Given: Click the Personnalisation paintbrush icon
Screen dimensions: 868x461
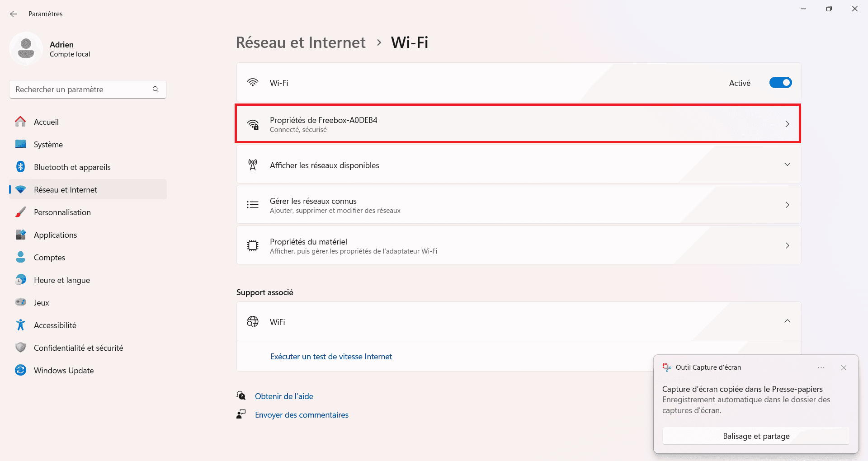Looking at the screenshot, I should pos(20,212).
